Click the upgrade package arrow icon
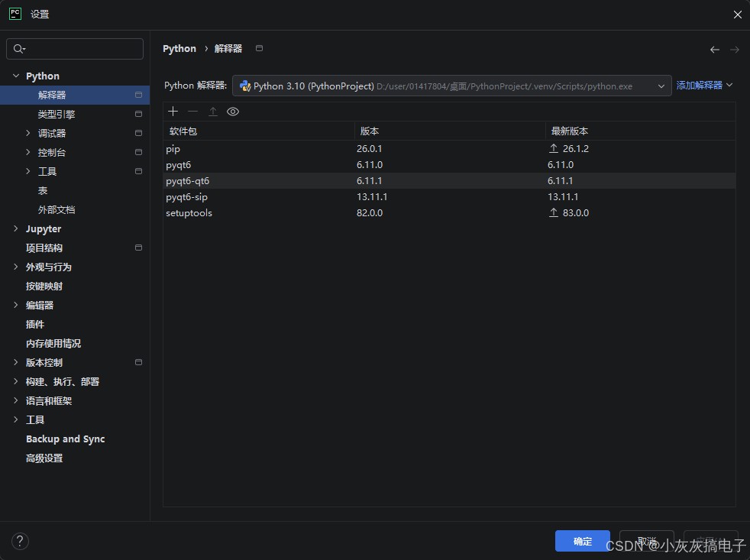This screenshot has height=560, width=750. pos(213,112)
